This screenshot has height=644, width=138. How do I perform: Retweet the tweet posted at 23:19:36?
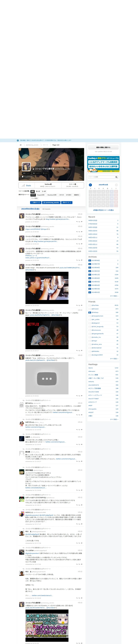coord(79,305)
